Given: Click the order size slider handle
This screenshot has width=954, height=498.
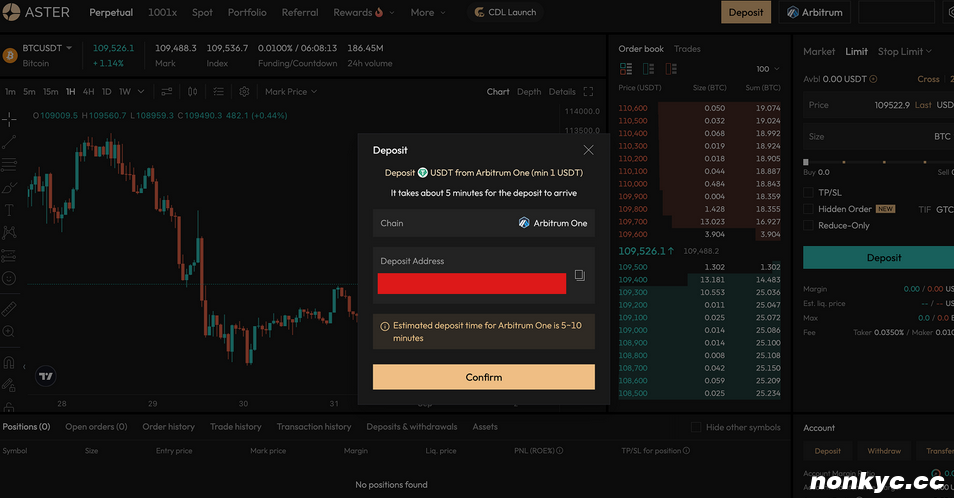Looking at the screenshot, I should pyautogui.click(x=806, y=161).
